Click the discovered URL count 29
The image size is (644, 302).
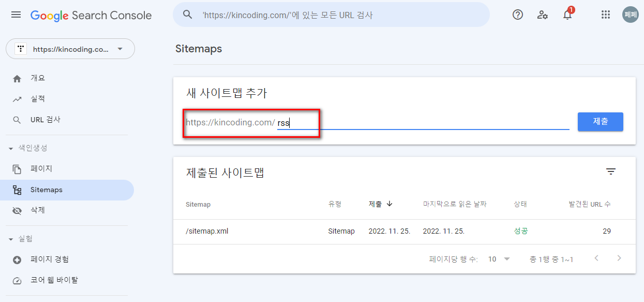[x=607, y=231]
